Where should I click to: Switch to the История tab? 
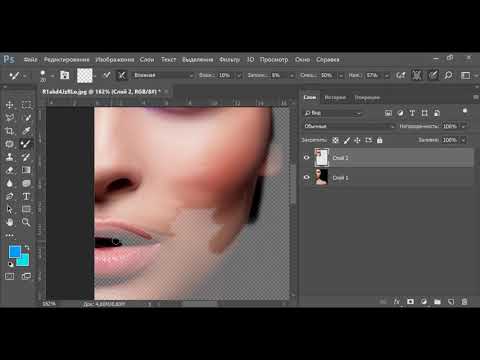click(335, 97)
